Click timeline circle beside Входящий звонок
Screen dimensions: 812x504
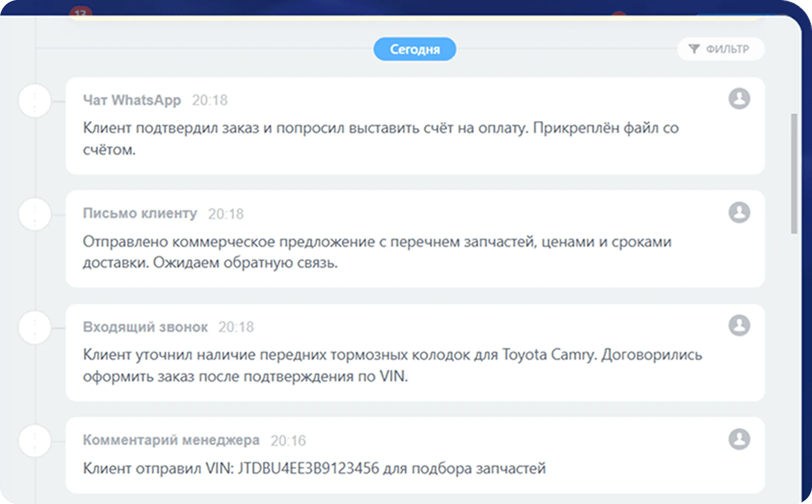[35, 327]
